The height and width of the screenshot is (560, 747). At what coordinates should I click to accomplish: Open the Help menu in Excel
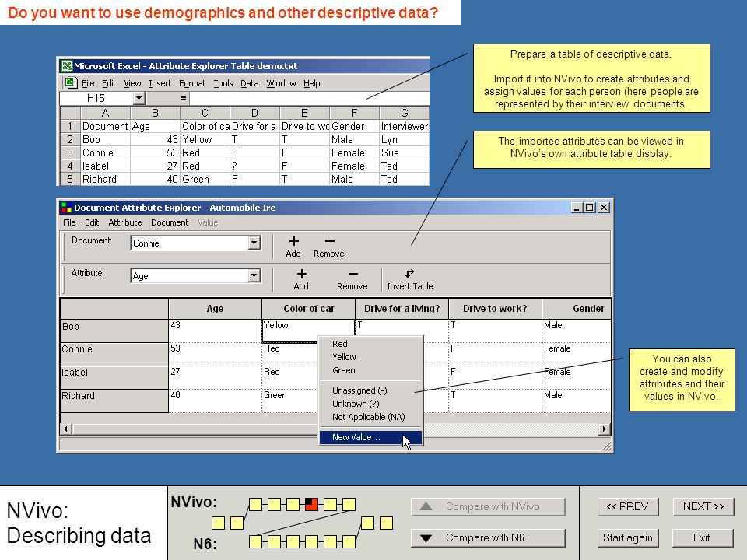click(312, 83)
